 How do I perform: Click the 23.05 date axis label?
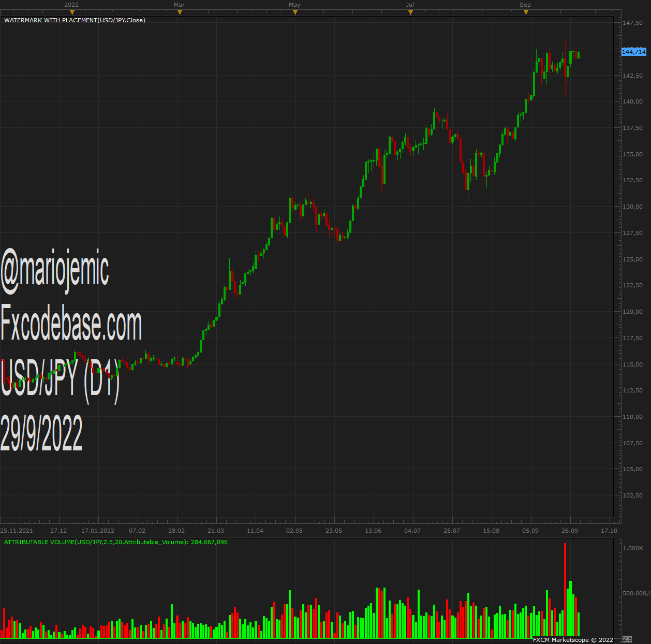pos(334,531)
